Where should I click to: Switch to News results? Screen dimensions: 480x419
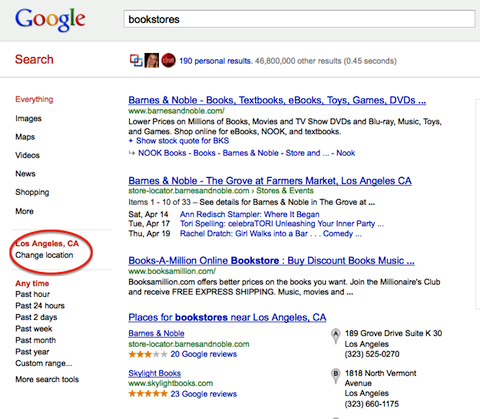pyautogui.click(x=25, y=173)
